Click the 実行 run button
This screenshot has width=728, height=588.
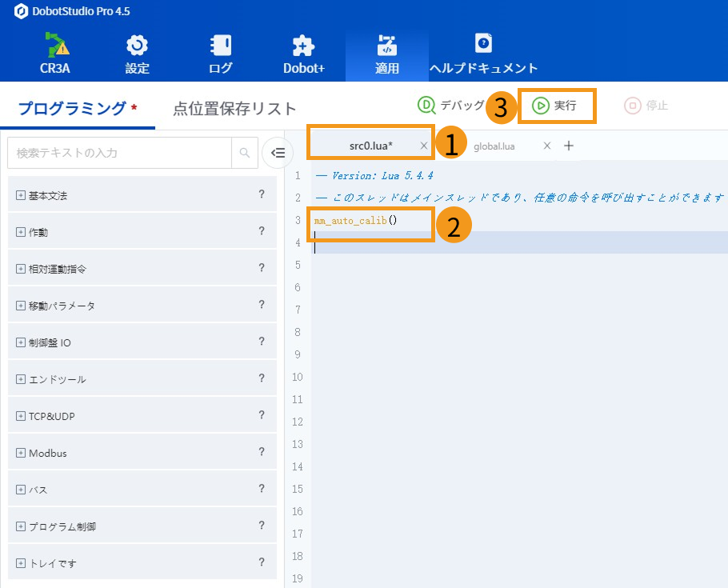[556, 106]
